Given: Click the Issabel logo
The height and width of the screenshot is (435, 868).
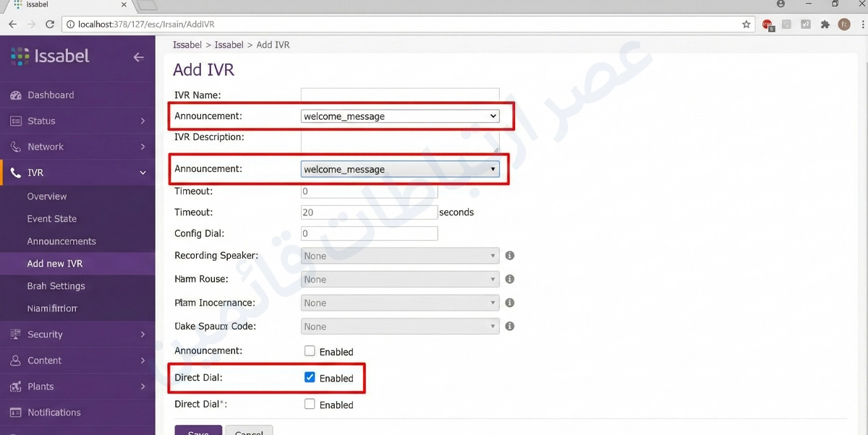Looking at the screenshot, I should [50, 56].
